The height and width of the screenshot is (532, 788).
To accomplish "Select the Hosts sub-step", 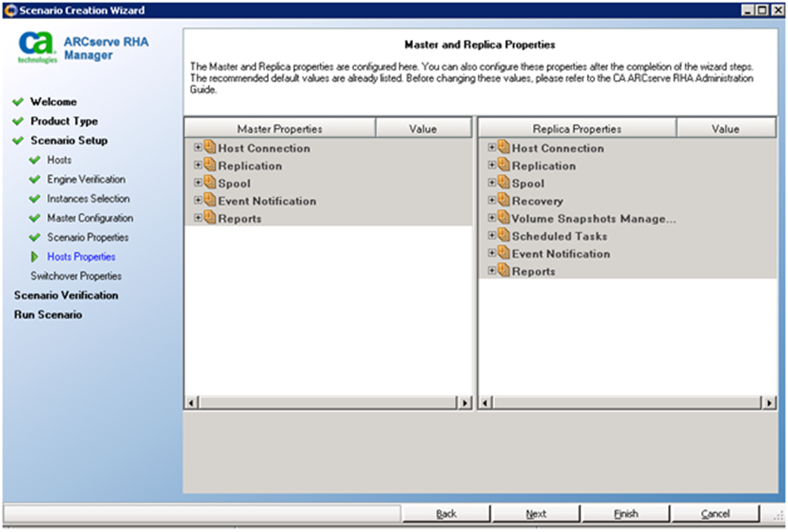I will pos(59,160).
